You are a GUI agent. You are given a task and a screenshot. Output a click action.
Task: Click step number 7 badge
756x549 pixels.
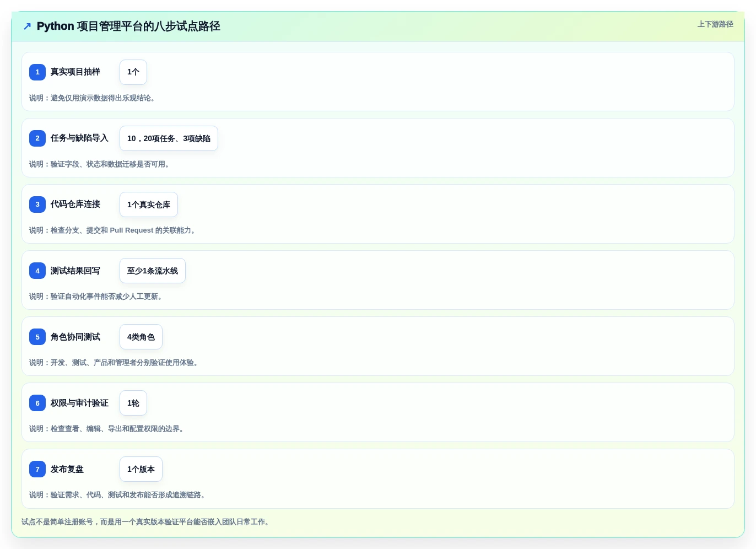click(37, 469)
